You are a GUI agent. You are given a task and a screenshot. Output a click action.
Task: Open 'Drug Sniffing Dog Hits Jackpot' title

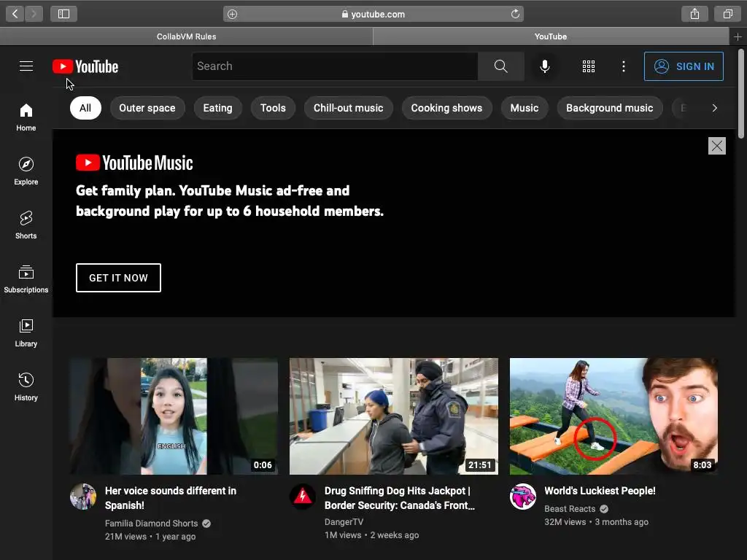coord(400,497)
